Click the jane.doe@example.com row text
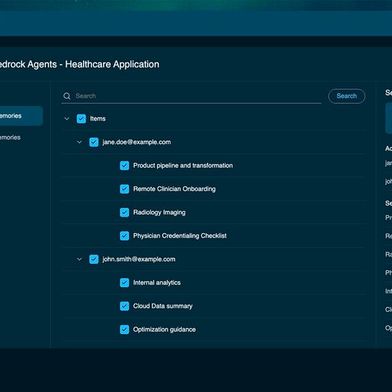 pos(137,142)
